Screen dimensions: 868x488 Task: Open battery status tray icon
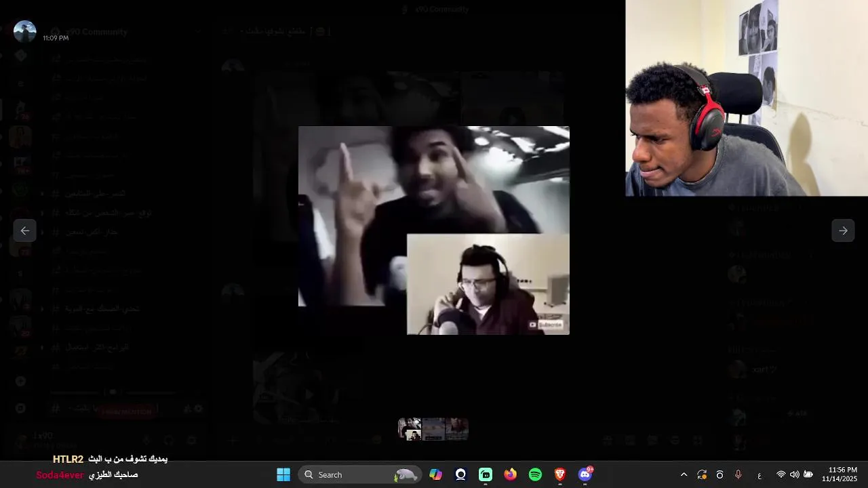click(808, 474)
